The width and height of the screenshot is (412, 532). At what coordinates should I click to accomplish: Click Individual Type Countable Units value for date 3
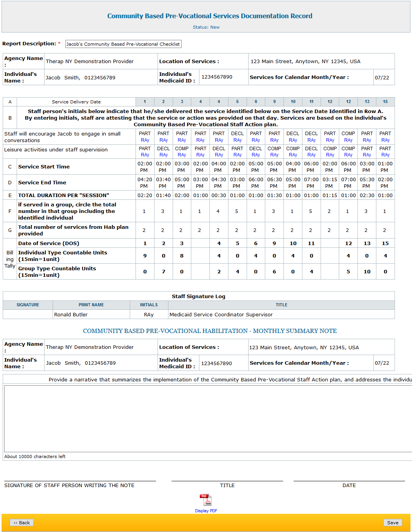(182, 256)
